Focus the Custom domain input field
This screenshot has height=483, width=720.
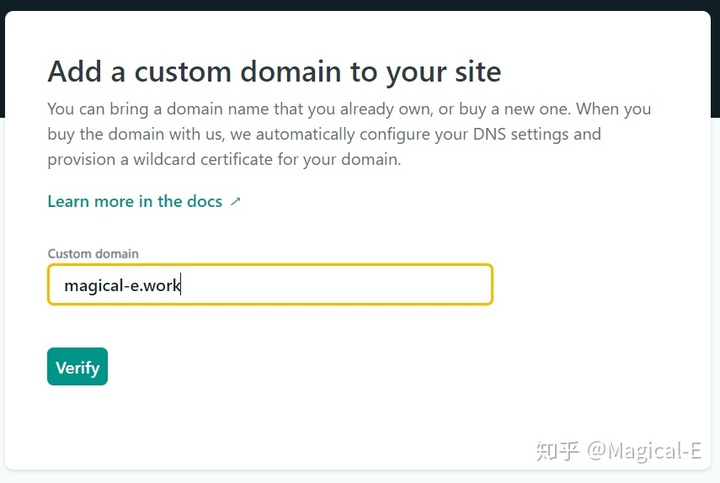tap(270, 284)
